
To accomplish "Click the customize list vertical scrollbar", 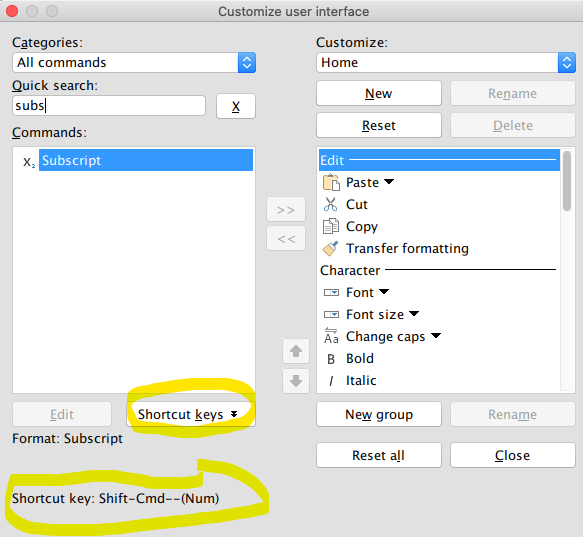I will point(567,270).
